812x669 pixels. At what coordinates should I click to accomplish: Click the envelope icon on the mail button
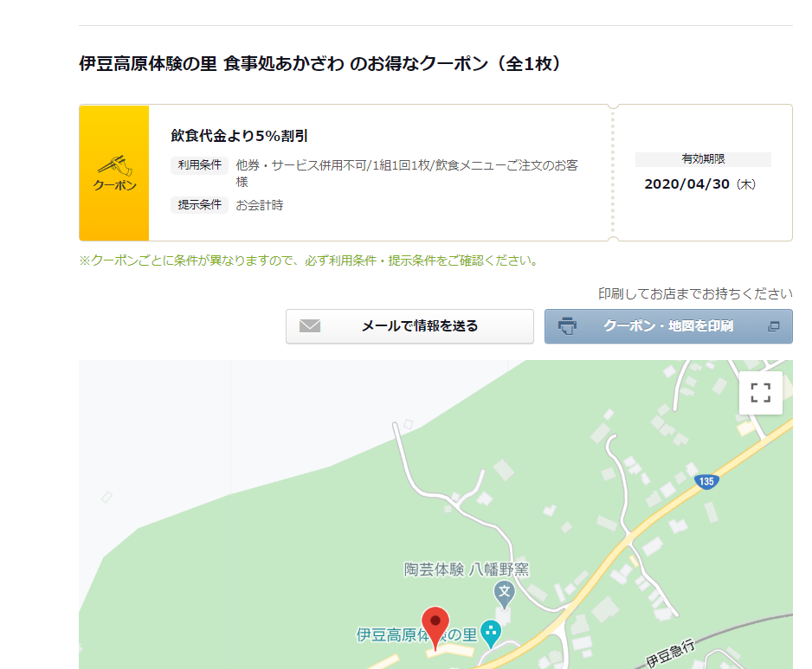(310, 326)
